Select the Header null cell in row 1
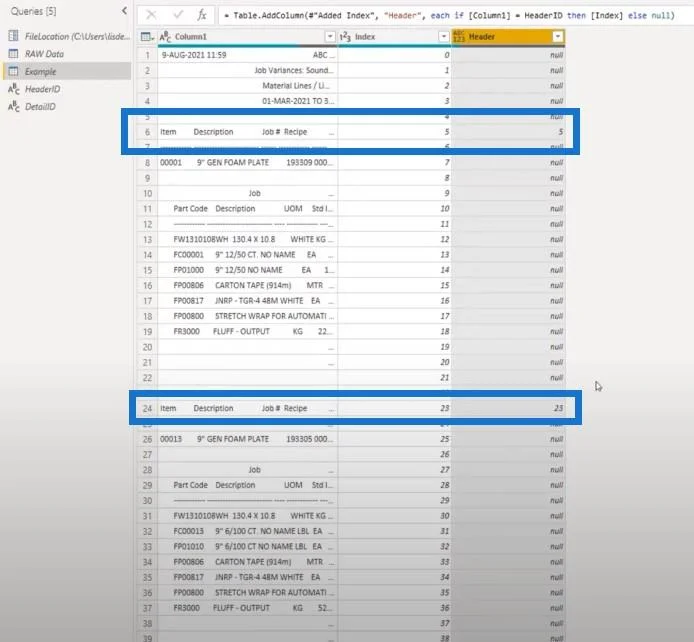The image size is (694, 642). pyautogui.click(x=509, y=55)
